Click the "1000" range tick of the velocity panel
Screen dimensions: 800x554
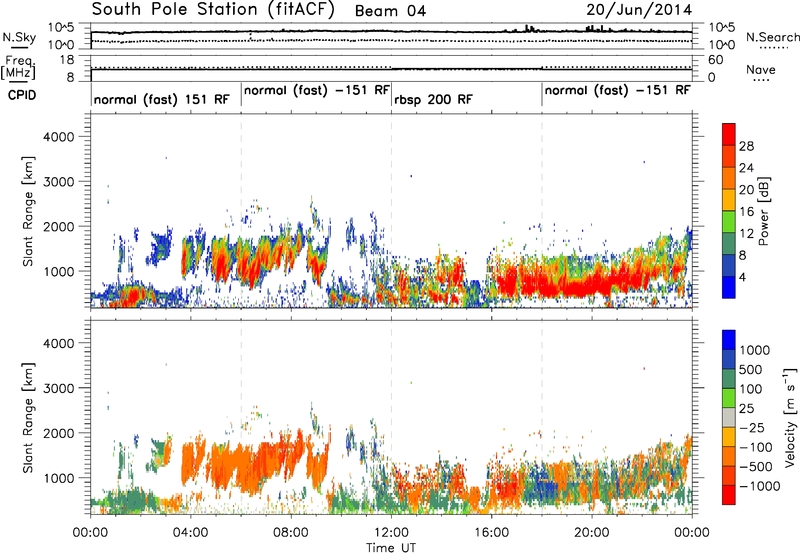point(58,478)
